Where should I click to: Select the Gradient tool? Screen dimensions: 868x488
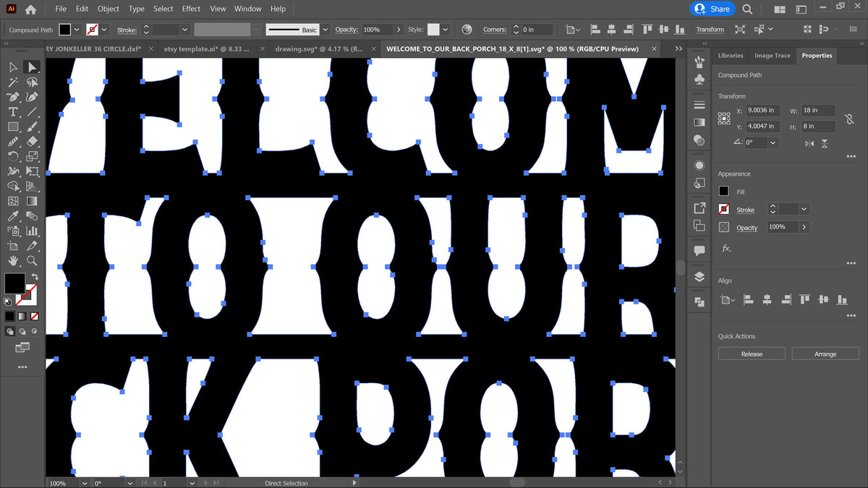pyautogui.click(x=32, y=201)
